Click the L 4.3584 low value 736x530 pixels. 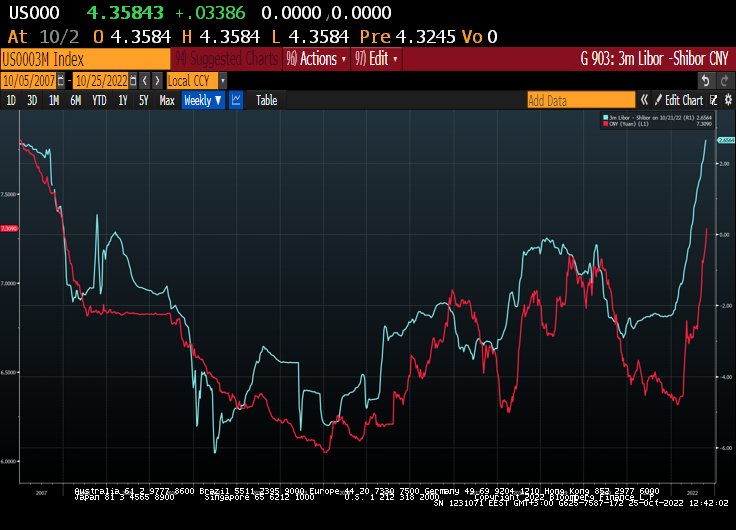coord(310,37)
